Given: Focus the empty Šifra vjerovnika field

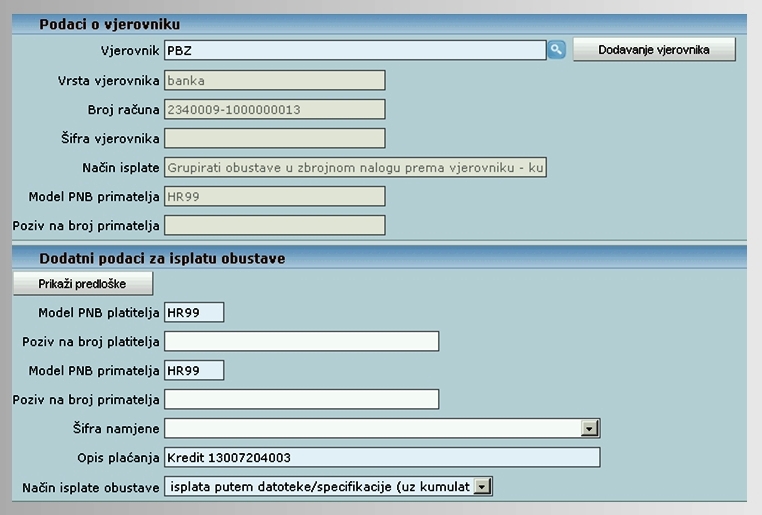Looking at the screenshot, I should 274,139.
